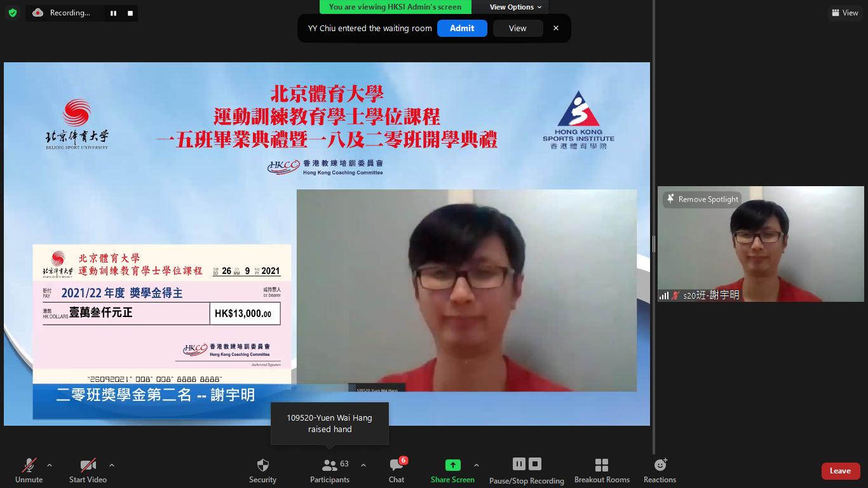Open the Participants panel
The height and width of the screenshot is (488, 868).
[330, 471]
